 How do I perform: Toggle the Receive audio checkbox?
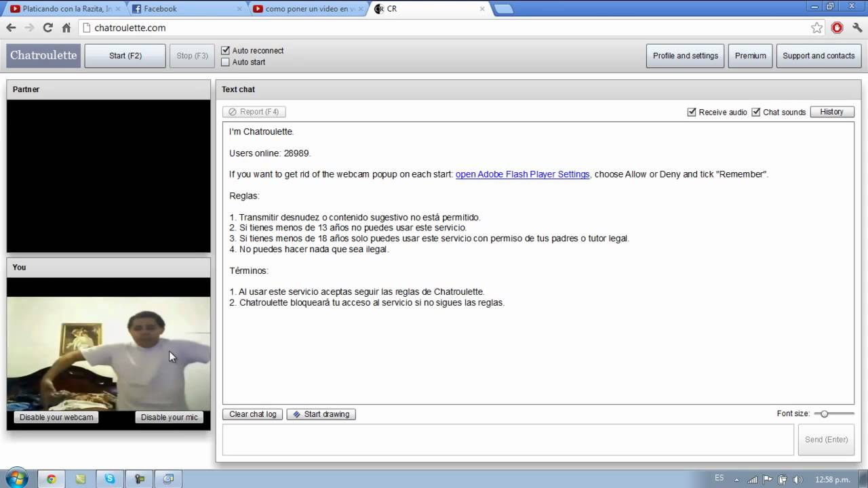coord(692,112)
